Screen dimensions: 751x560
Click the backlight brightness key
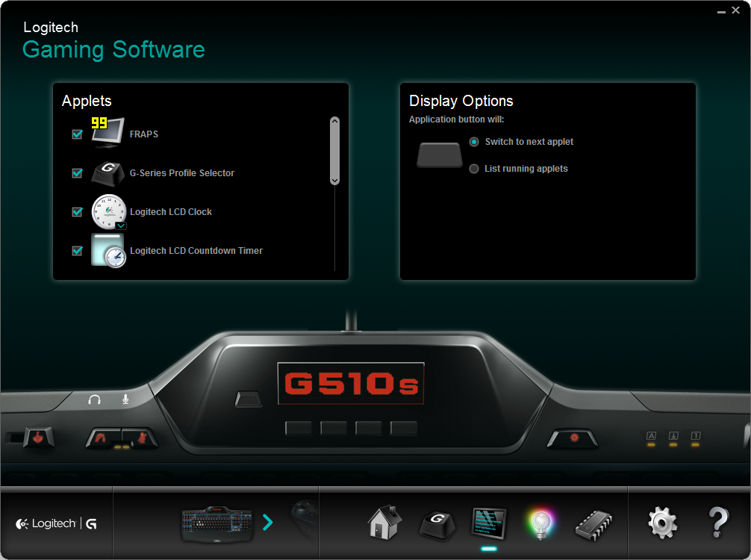573,438
